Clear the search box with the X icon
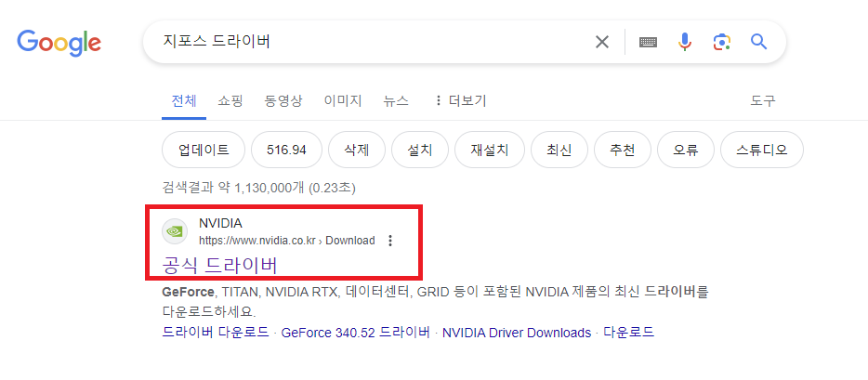Image resolution: width=868 pixels, height=380 pixels. (x=601, y=42)
